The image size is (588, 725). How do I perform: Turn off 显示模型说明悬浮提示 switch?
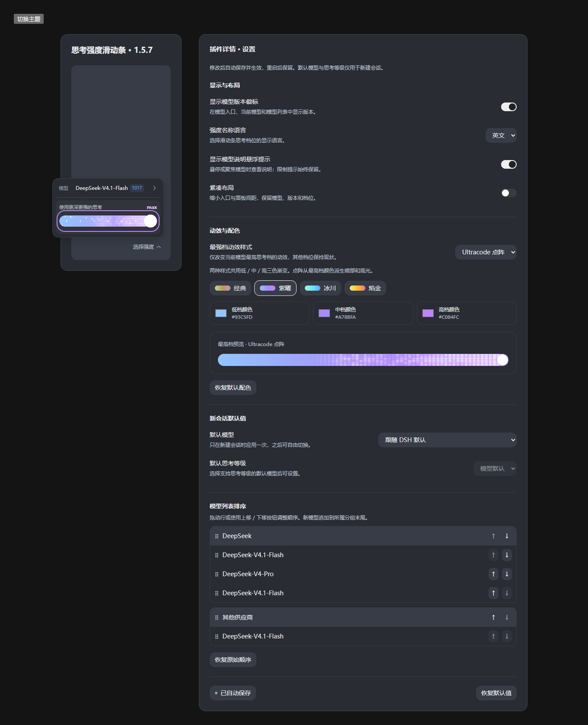tap(508, 164)
